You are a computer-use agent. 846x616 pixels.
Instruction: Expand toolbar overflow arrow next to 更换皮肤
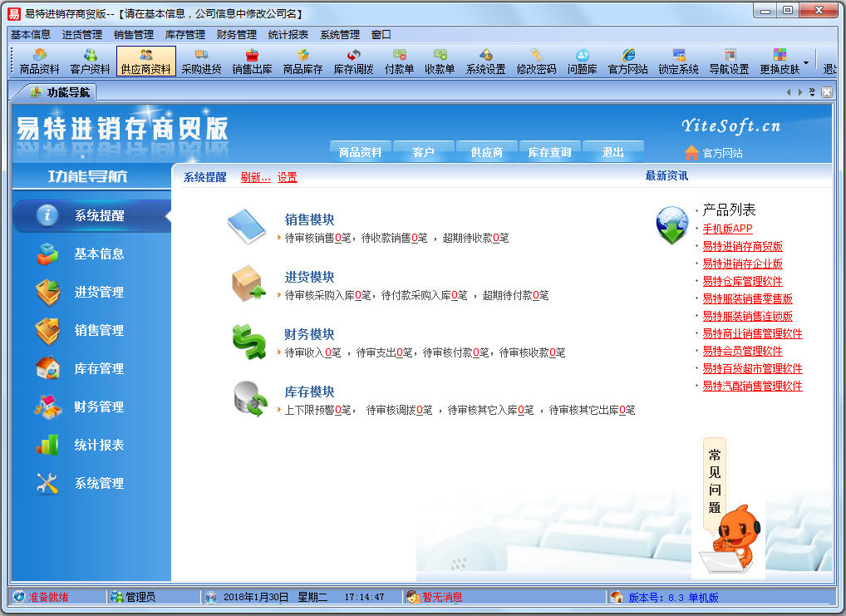point(806,62)
